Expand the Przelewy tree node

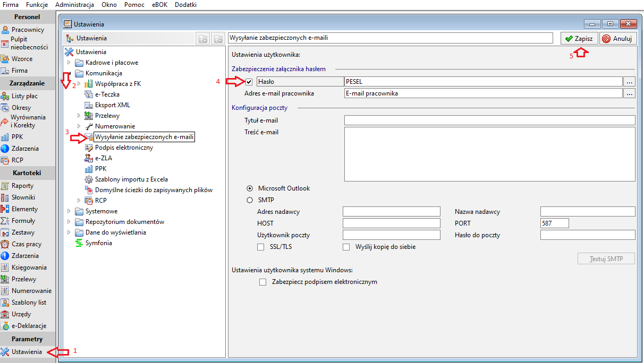click(79, 116)
